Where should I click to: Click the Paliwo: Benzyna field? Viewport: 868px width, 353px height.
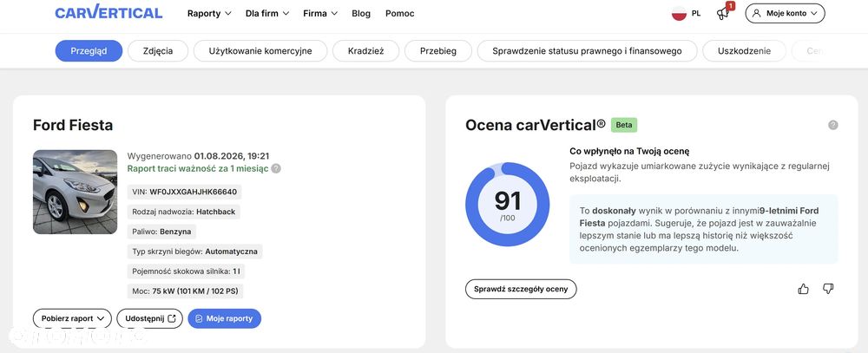(x=161, y=232)
